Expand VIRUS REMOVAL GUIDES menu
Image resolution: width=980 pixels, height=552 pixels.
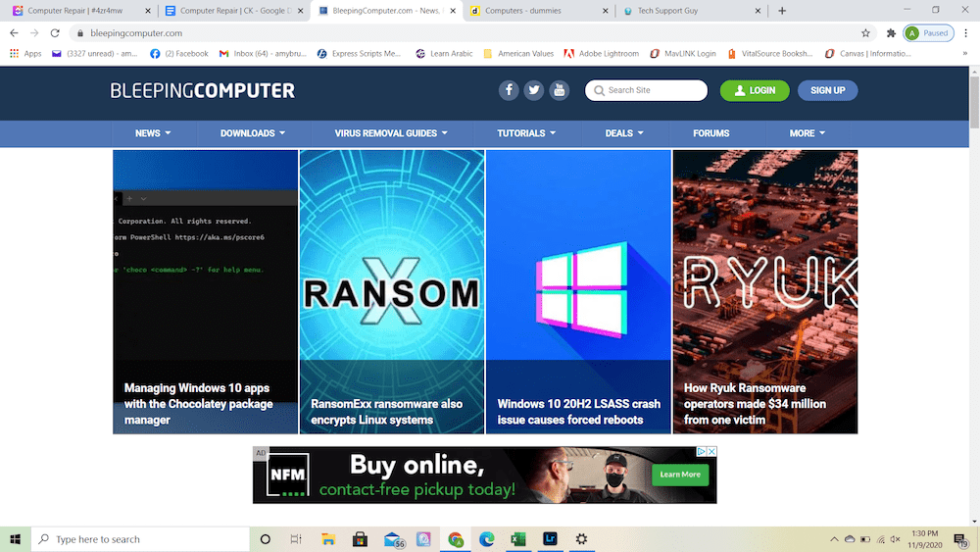(391, 133)
